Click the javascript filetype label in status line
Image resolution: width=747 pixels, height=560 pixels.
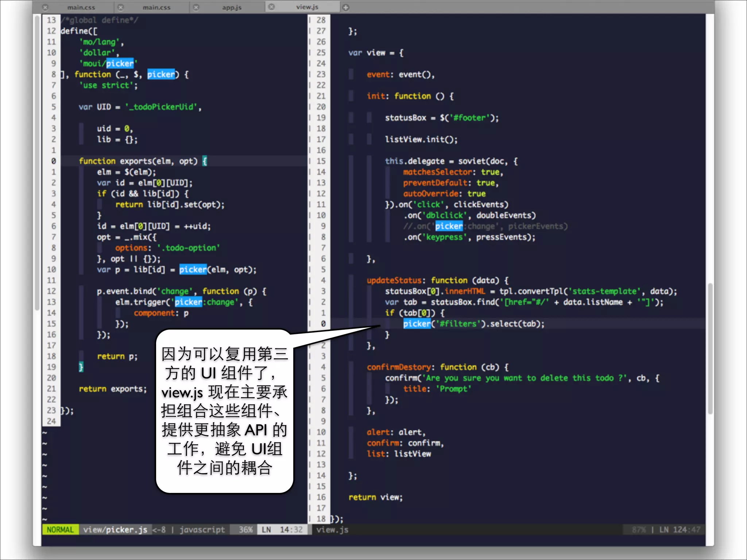coord(202,530)
